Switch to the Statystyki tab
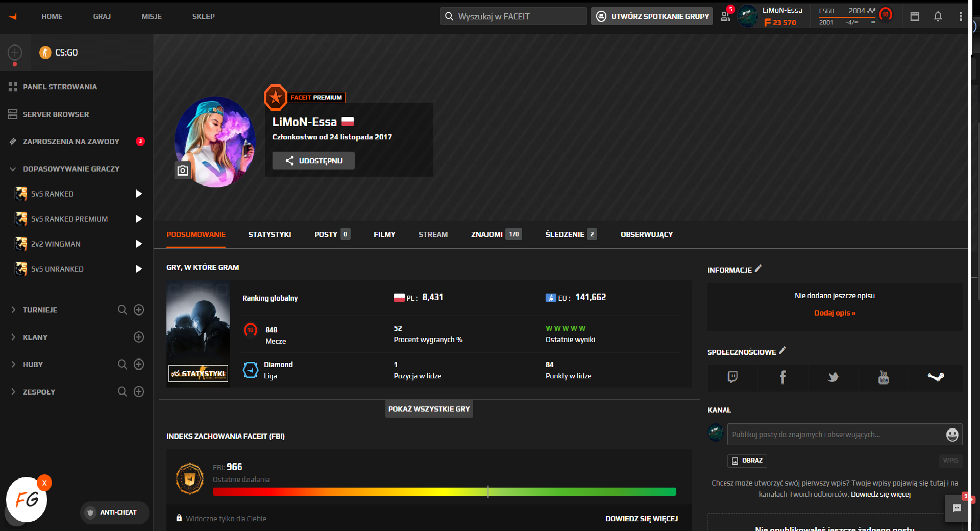980x531 pixels. coord(269,234)
